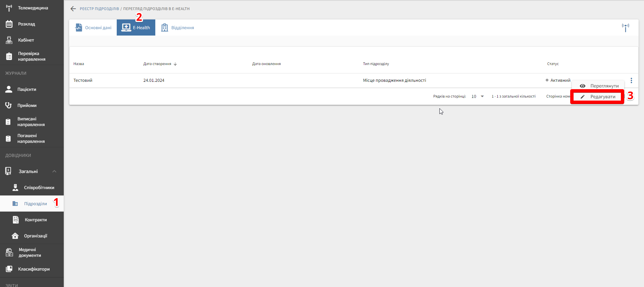Open the three-dot row actions menu
Image resolution: width=644 pixels, height=287 pixels.
coord(631,80)
